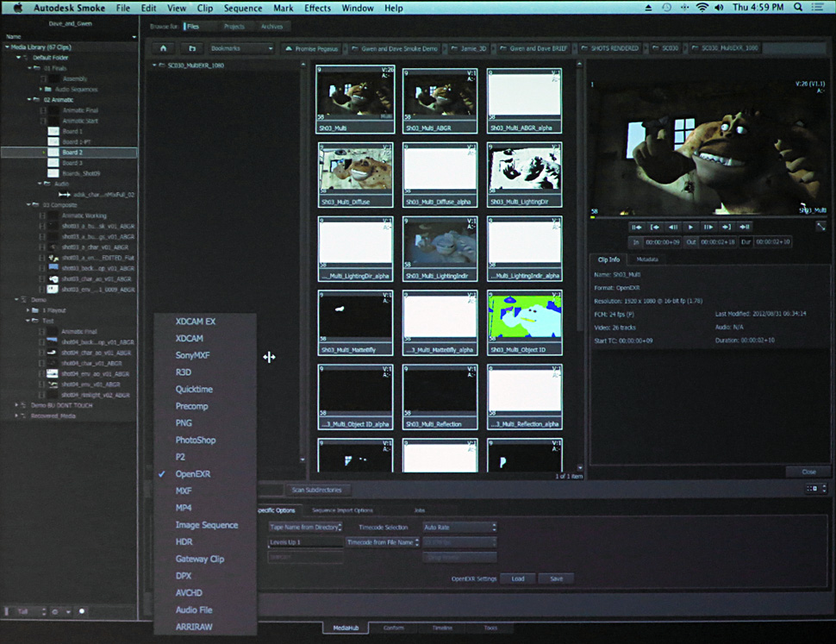836x644 pixels.
Task: Open the Auto Rate dropdown
Action: tap(459, 527)
